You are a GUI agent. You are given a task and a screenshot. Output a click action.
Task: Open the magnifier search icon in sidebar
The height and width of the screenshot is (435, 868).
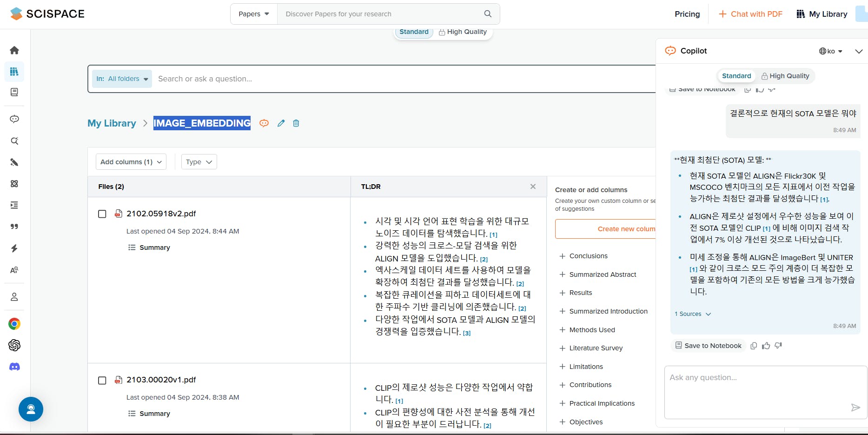(14, 141)
